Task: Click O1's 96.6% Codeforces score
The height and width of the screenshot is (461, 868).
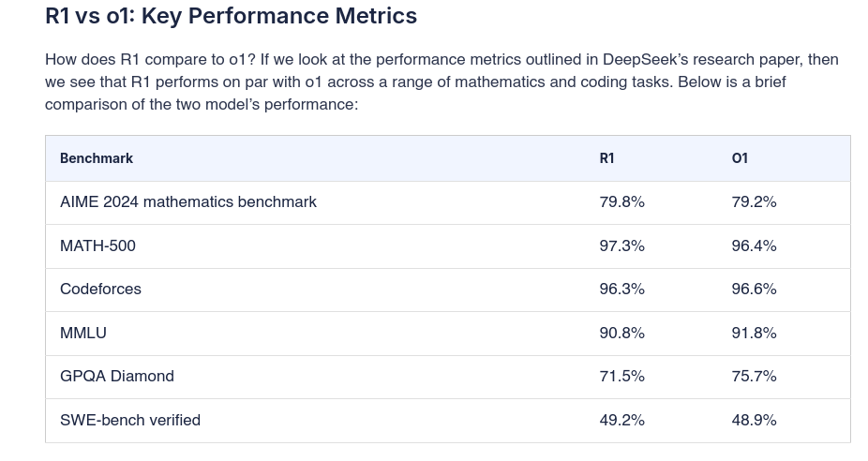Action: point(755,289)
